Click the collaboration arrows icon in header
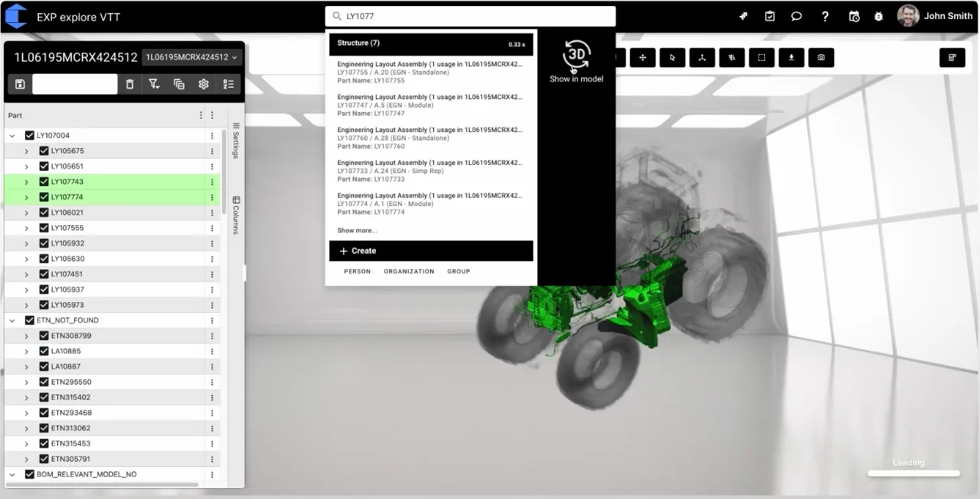 [x=744, y=16]
